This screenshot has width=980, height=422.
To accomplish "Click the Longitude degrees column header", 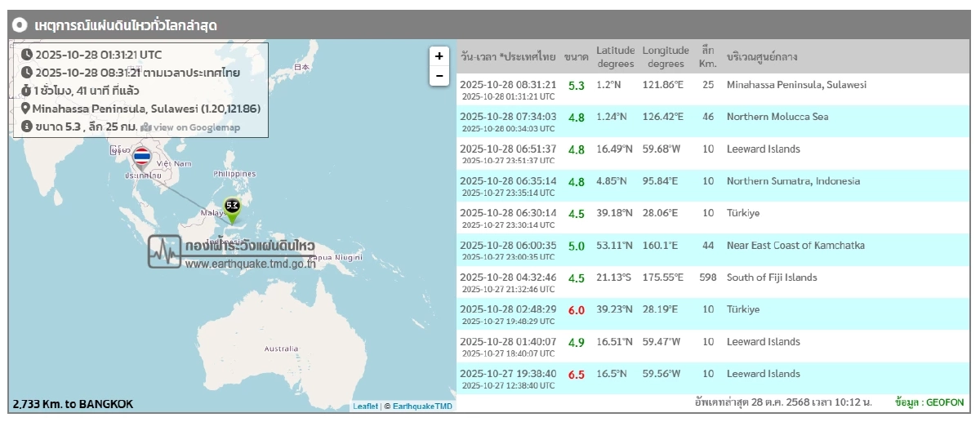I will [x=666, y=57].
